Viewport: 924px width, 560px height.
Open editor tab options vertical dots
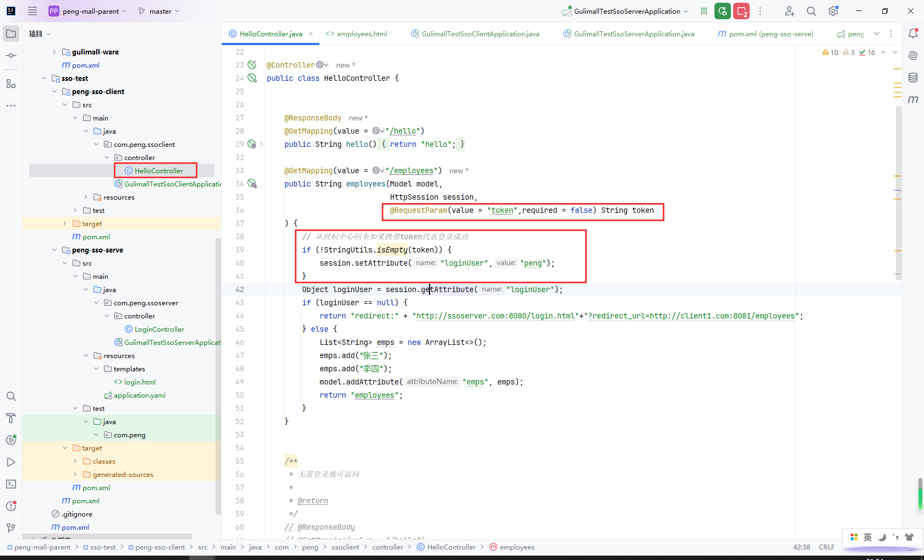tap(891, 34)
